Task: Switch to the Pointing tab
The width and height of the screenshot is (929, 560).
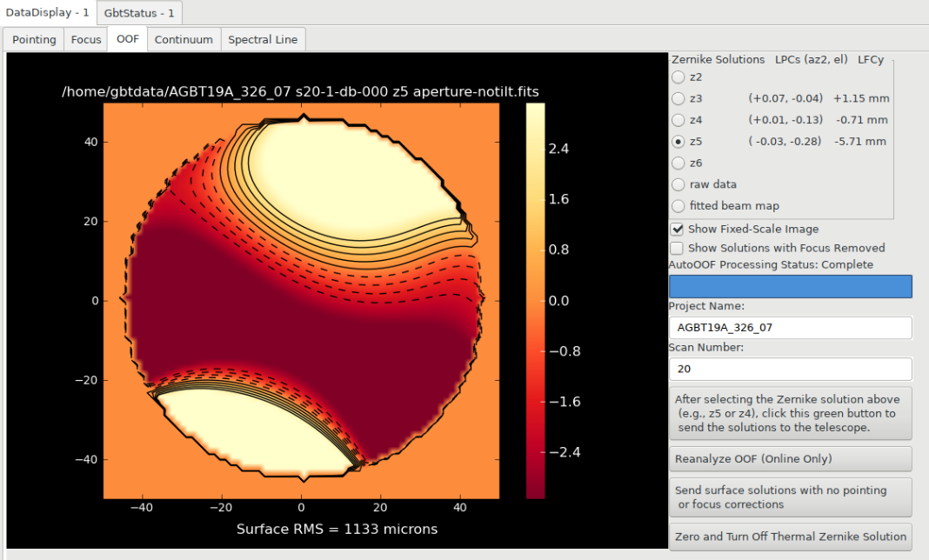Action: (34, 40)
